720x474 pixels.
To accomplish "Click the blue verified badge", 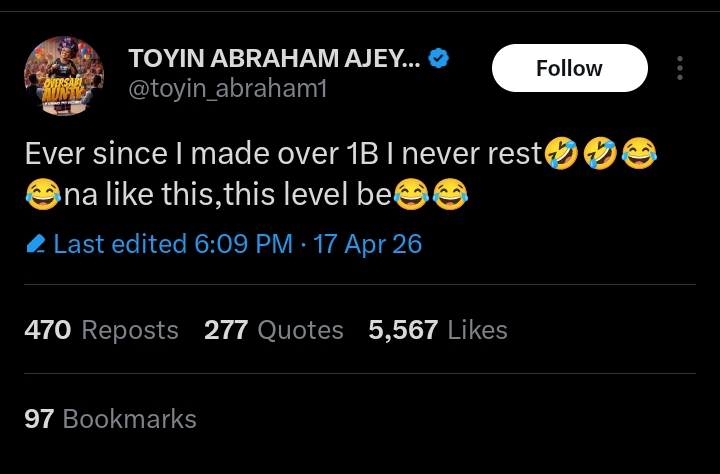I will pos(439,60).
